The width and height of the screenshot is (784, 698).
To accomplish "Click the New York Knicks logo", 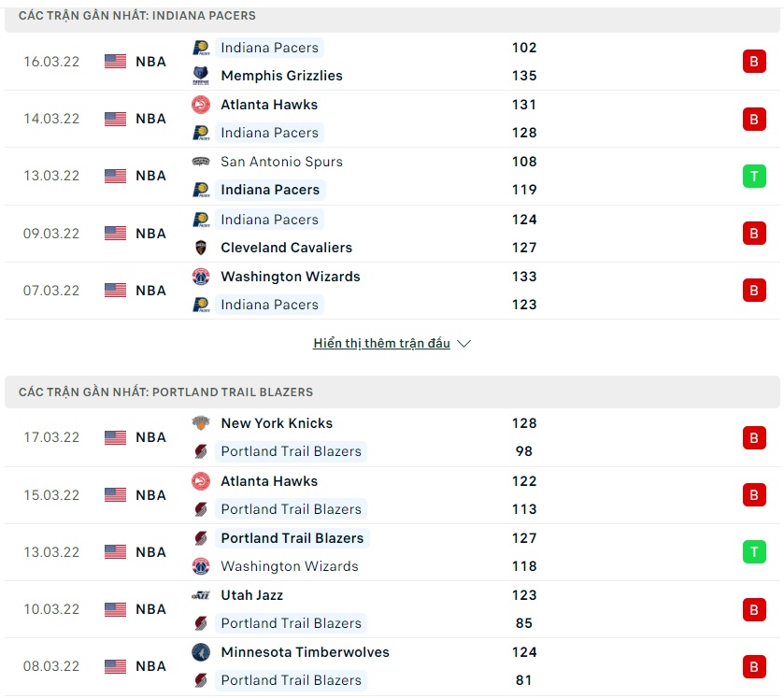I will [x=201, y=423].
